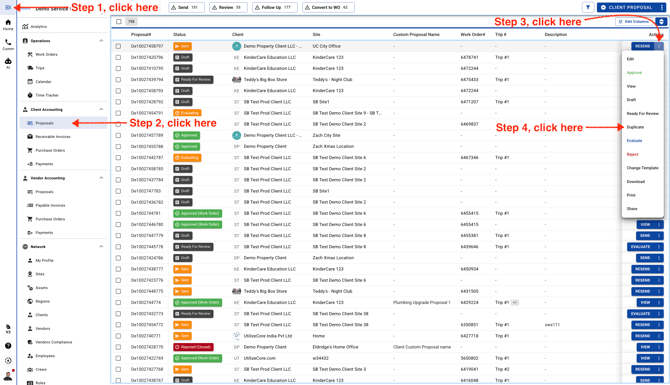The width and height of the screenshot is (670, 385).
Task: Click the Status column header
Action: (x=179, y=35)
